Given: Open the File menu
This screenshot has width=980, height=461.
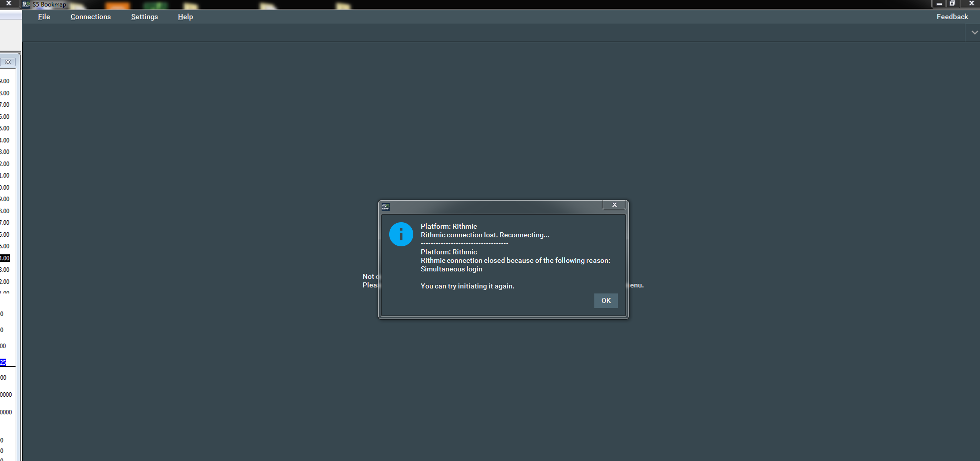Looking at the screenshot, I should [44, 17].
